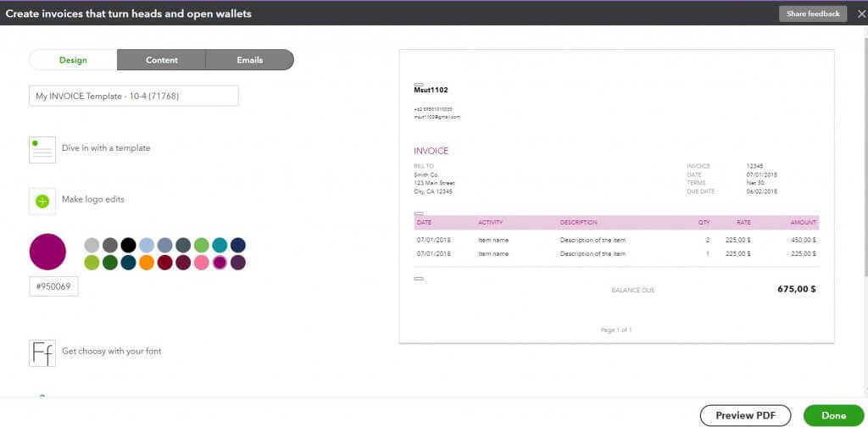This screenshot has width=868, height=427.
Task: Switch to the Content tab
Action: [x=162, y=60]
